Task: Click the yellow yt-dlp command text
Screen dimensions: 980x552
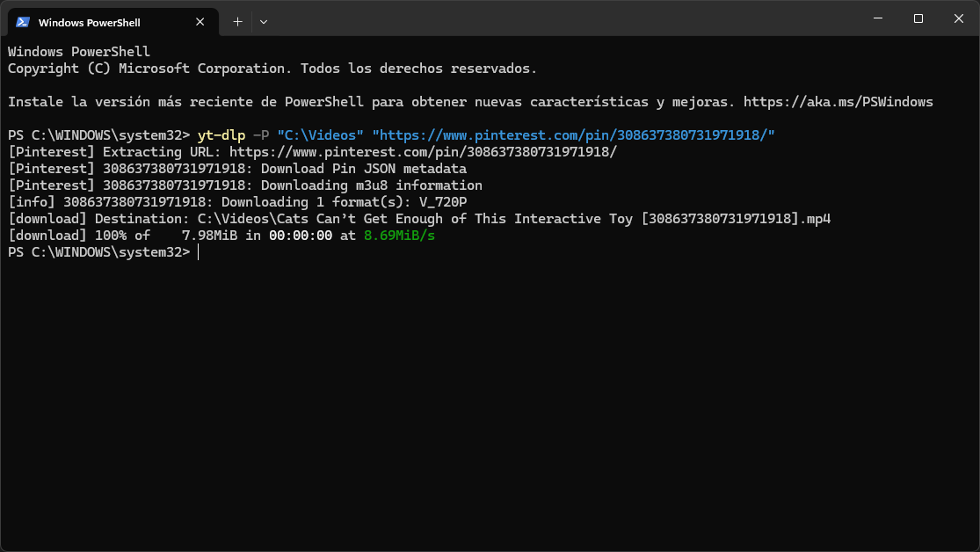Action: (221, 135)
